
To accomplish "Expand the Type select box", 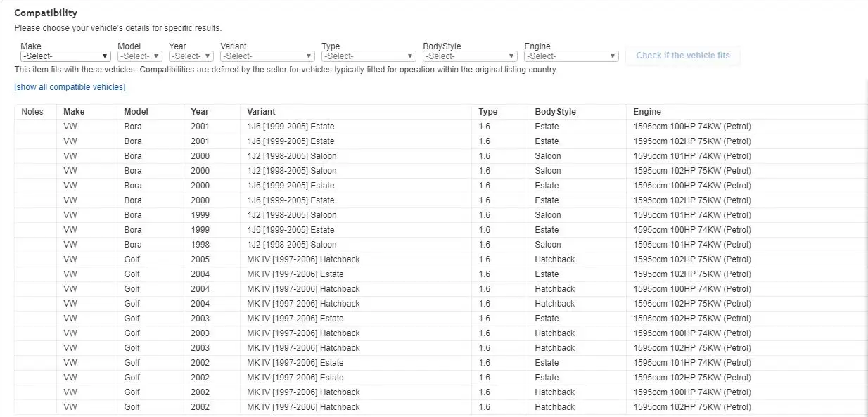I will point(369,56).
